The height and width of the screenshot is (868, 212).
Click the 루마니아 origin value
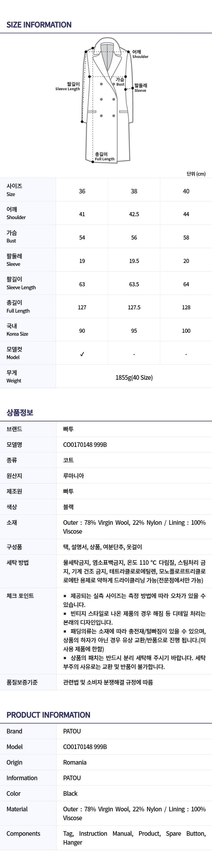pos(74,476)
